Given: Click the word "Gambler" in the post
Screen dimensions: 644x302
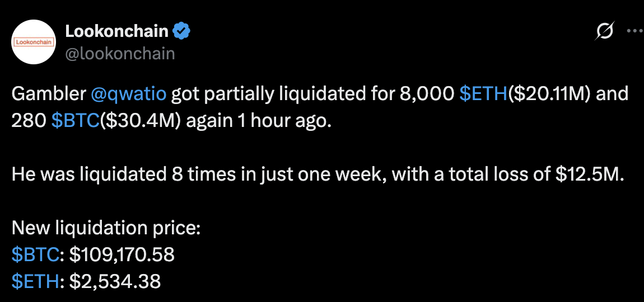Looking at the screenshot, I should click(48, 95).
